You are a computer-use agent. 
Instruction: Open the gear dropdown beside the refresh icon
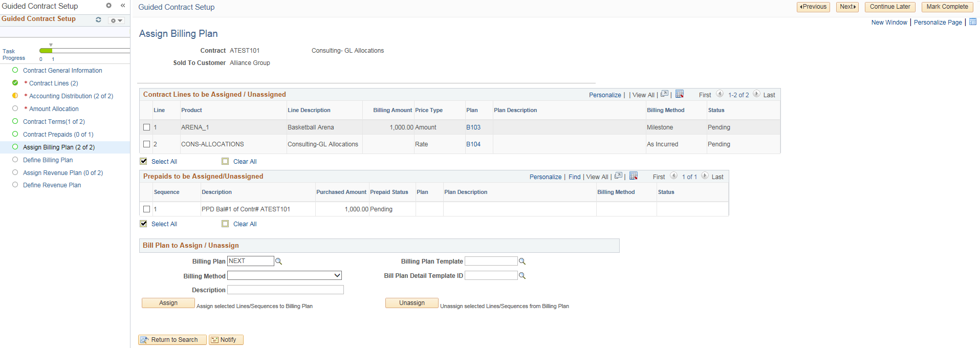click(x=116, y=20)
